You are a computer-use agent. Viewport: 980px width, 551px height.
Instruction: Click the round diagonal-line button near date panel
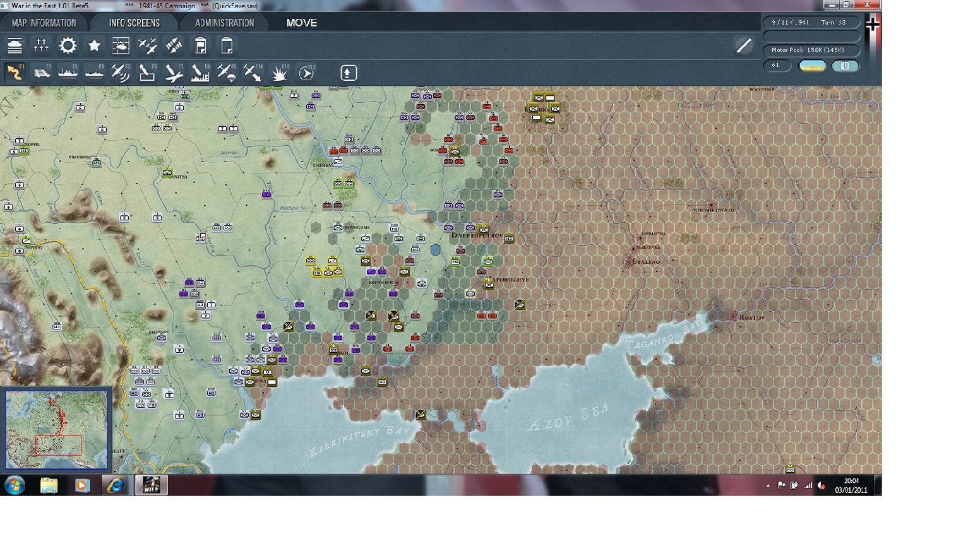744,45
